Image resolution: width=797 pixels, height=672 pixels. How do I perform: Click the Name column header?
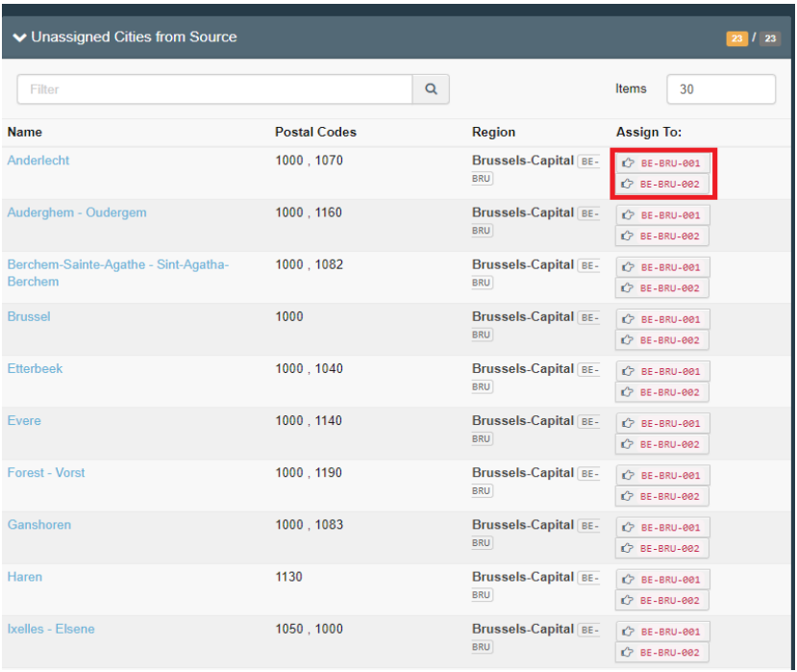coord(24,132)
